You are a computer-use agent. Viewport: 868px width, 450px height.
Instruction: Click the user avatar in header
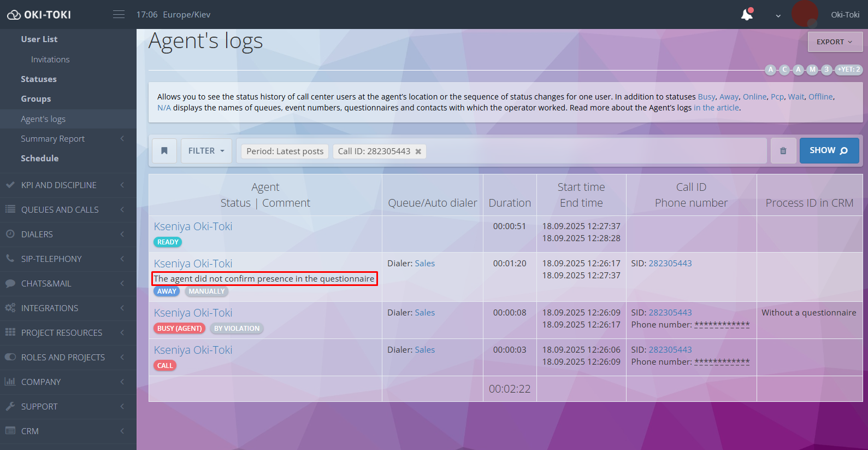[x=805, y=14]
